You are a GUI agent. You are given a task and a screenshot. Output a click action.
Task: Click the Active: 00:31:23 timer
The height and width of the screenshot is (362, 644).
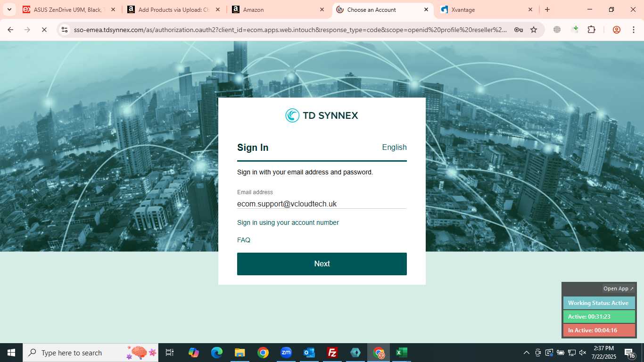click(x=599, y=317)
